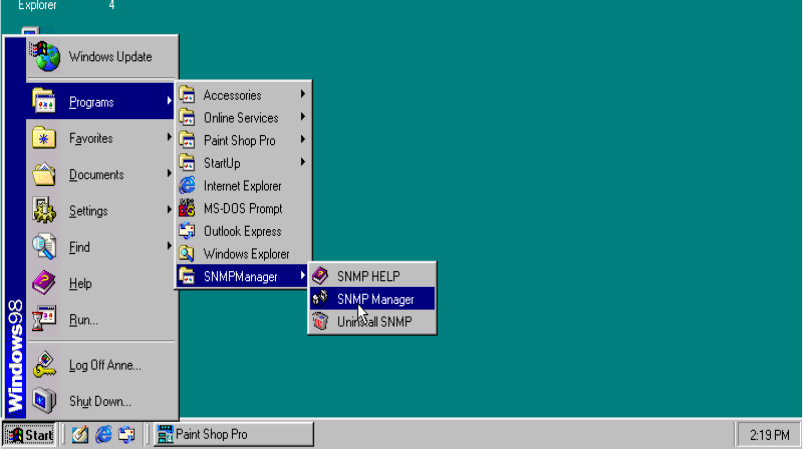Launch Internet Explorer from quick launch
Viewport: 803px width, 449px height.
[x=103, y=435]
